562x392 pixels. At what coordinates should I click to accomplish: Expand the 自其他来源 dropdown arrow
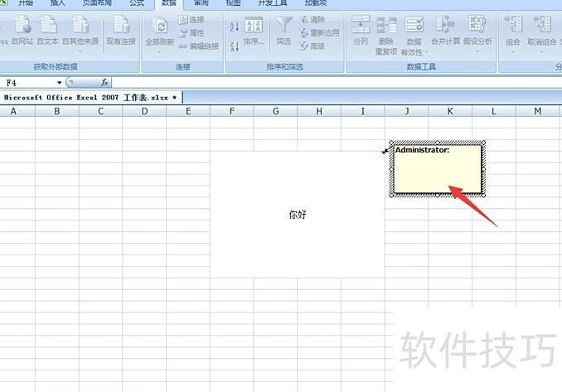click(x=80, y=51)
